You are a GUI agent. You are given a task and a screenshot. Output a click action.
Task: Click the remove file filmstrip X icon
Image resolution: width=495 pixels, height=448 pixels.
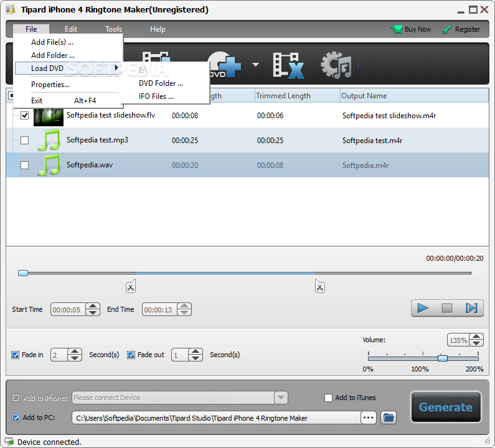(288, 65)
